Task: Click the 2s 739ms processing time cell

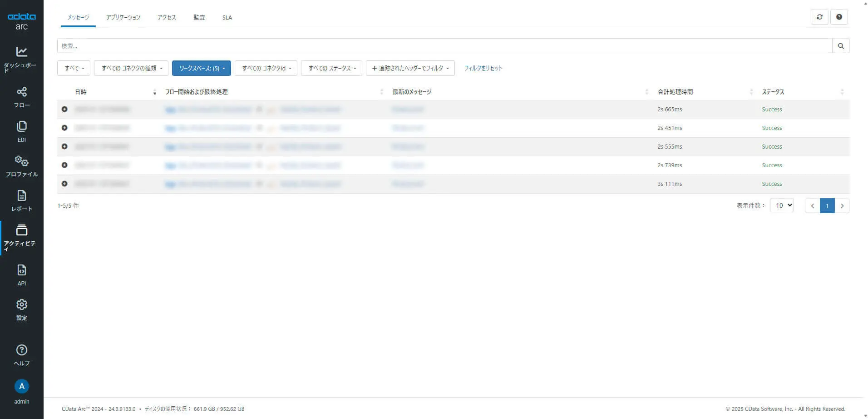Action: click(670, 165)
